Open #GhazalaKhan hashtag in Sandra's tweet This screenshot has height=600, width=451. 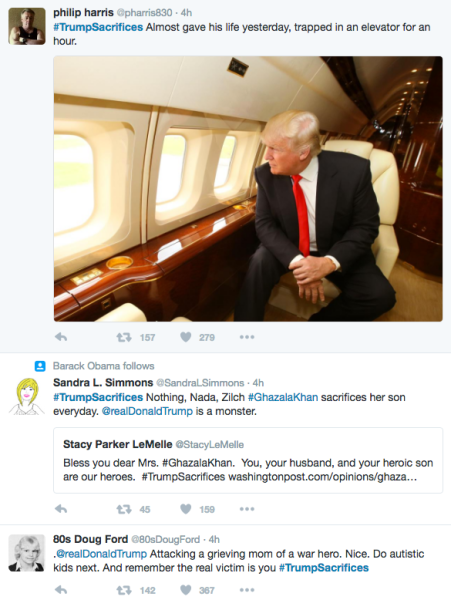(283, 397)
